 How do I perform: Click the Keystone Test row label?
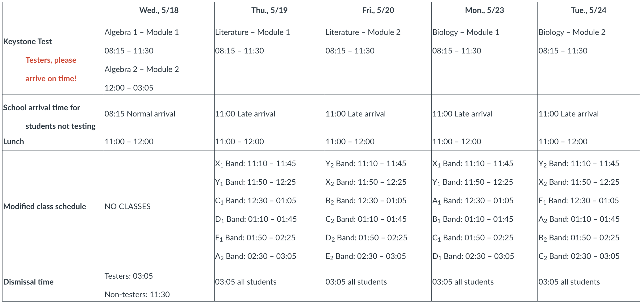tap(27, 42)
